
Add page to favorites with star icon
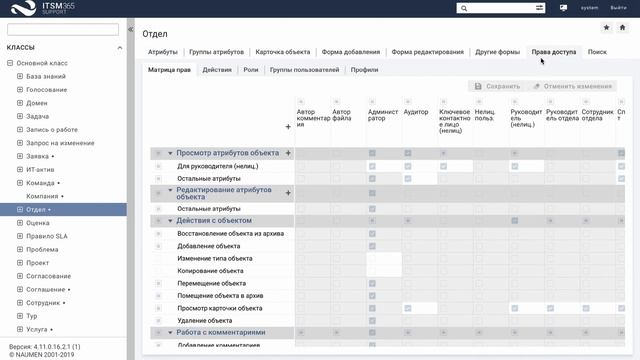pyautogui.click(x=607, y=27)
